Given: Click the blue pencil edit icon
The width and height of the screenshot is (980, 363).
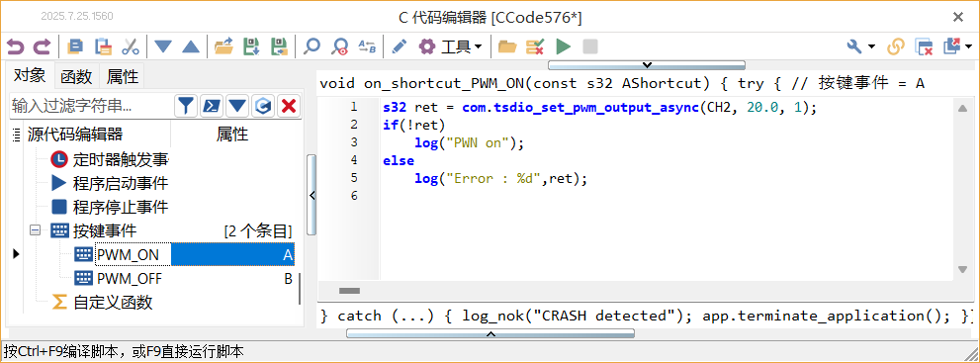Looking at the screenshot, I should pos(399,46).
